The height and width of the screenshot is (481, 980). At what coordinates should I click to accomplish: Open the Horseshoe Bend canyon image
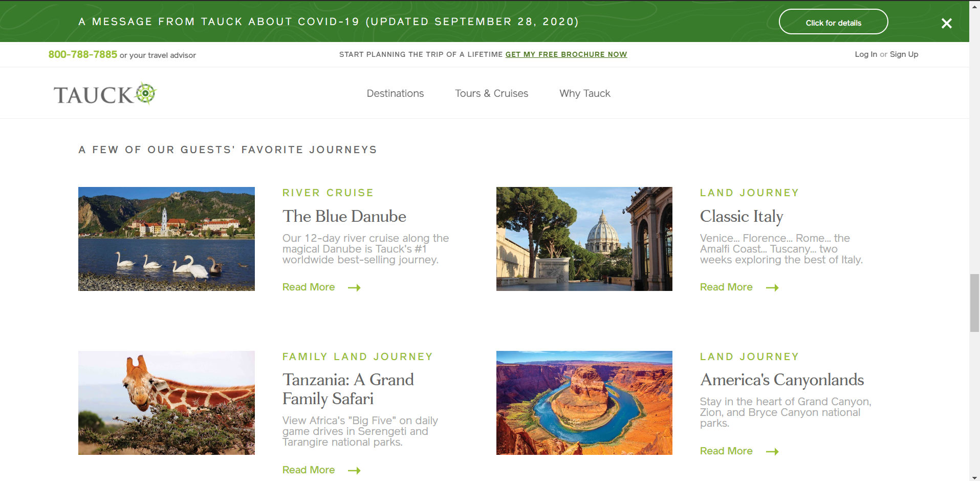584,403
